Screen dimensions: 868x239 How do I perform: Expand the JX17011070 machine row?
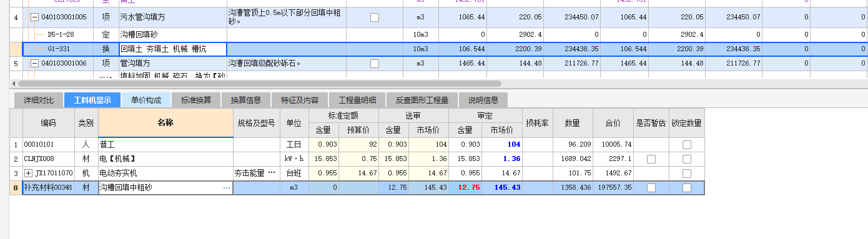click(28, 173)
